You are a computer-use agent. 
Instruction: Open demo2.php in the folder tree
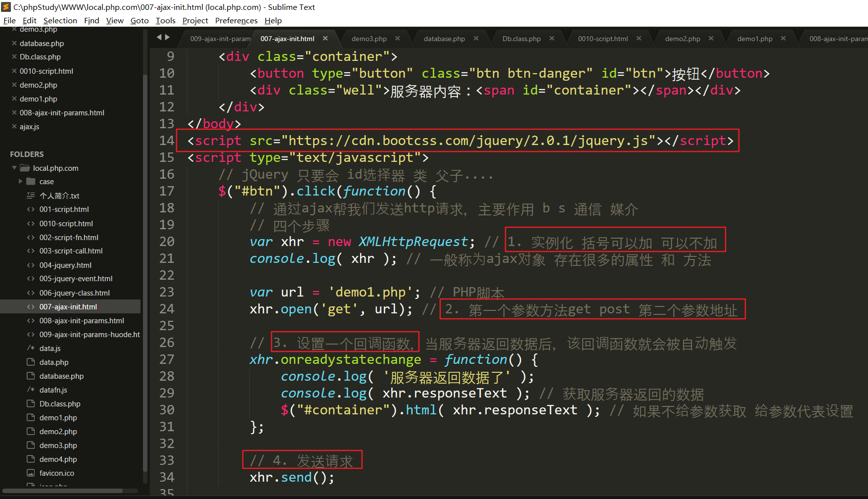tap(58, 432)
